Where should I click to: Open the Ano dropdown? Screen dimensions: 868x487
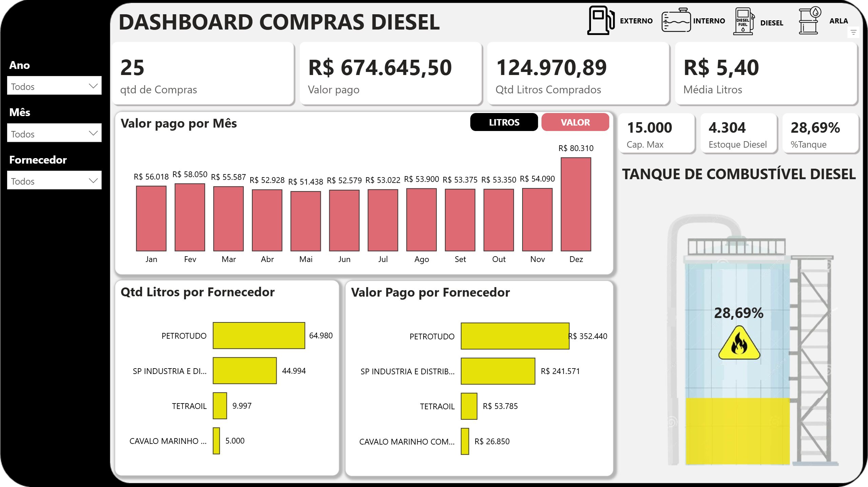pos(54,86)
